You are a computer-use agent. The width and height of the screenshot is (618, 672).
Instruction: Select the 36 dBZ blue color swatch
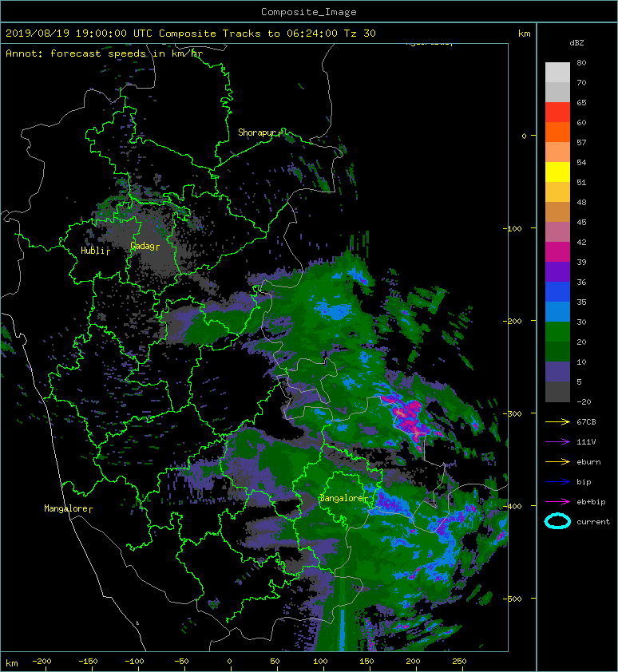(x=557, y=292)
